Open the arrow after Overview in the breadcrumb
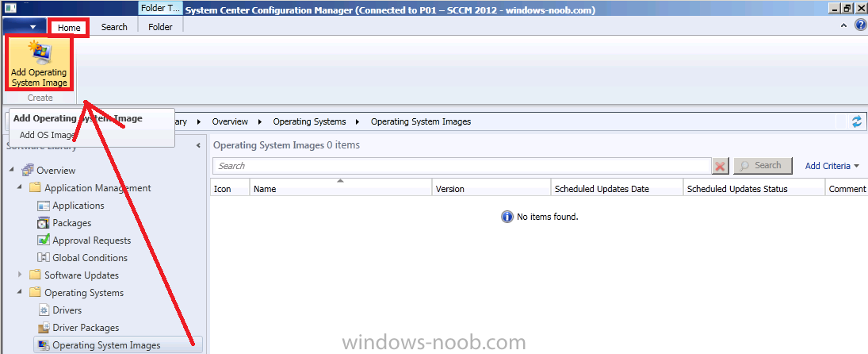This screenshot has height=354, width=868. [260, 121]
